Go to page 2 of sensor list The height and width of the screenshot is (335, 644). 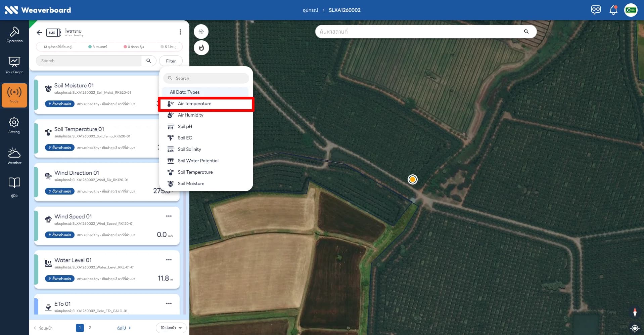click(x=90, y=328)
